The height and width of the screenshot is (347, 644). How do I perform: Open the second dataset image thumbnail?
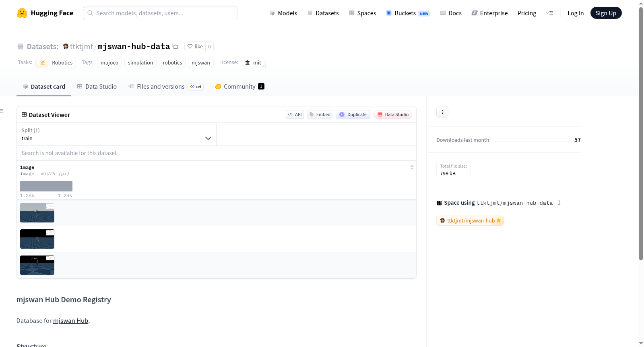pos(37,239)
